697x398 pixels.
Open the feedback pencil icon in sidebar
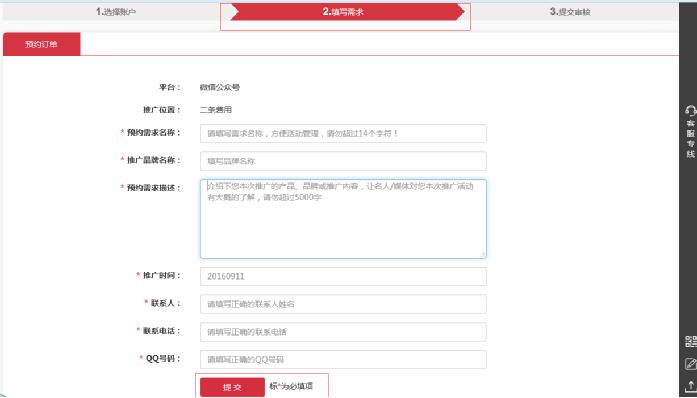[691, 364]
